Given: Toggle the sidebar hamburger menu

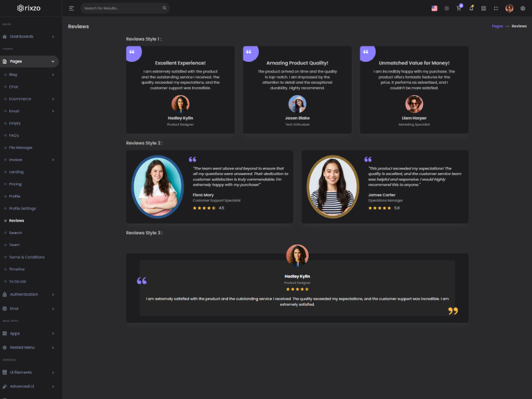Looking at the screenshot, I should point(71,8).
